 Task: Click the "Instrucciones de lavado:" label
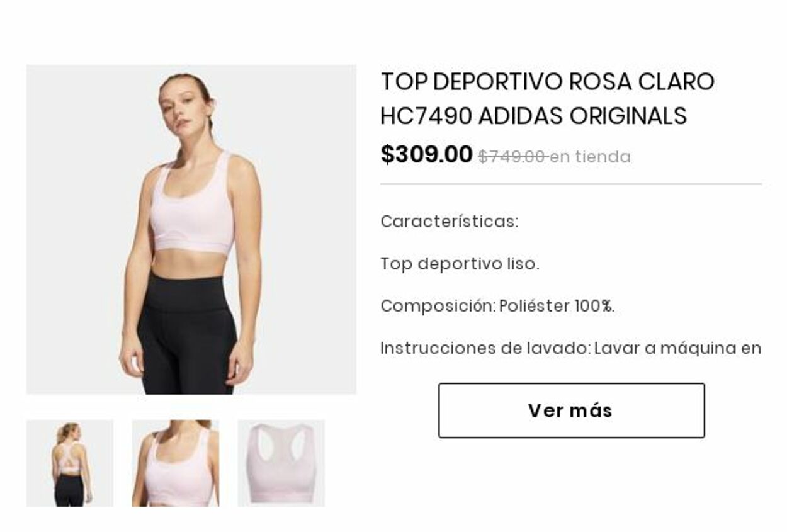point(485,348)
